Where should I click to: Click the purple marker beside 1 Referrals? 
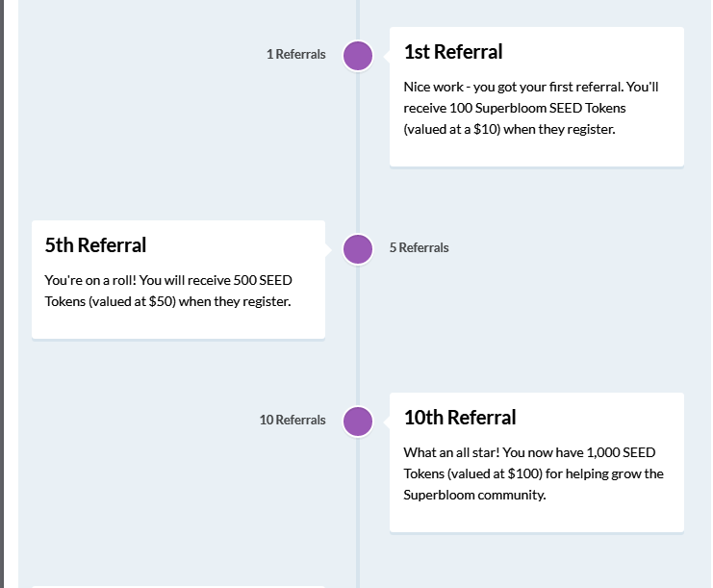pos(358,56)
